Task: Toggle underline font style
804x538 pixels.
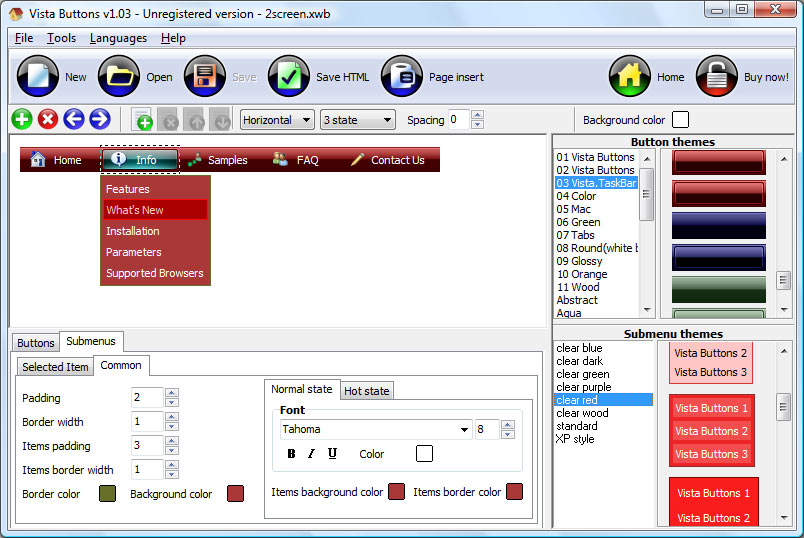Action: click(x=332, y=453)
